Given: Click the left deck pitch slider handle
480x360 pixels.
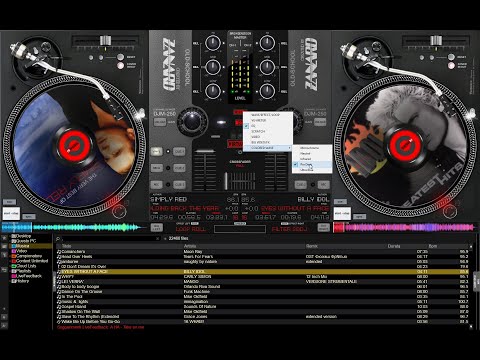Looking at the screenshot, I should pyautogui.click(x=105, y=41).
